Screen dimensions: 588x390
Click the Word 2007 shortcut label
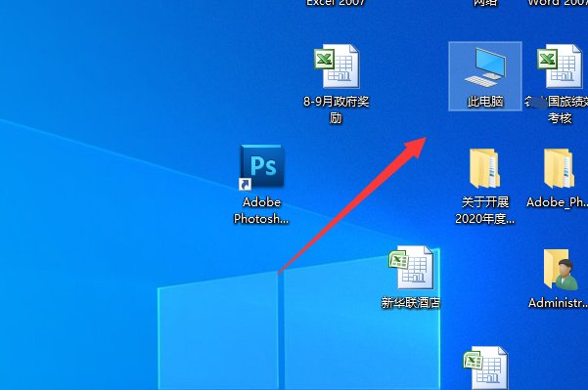click(558, 3)
